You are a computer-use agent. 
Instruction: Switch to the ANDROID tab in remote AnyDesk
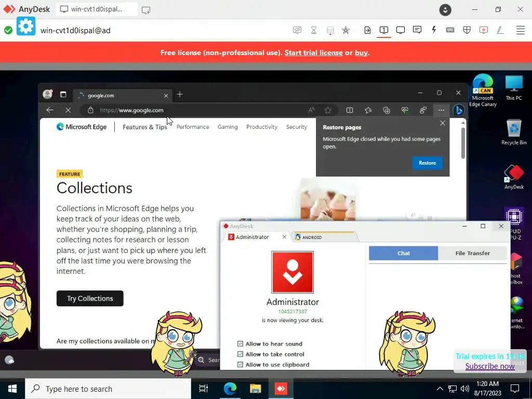(x=323, y=237)
